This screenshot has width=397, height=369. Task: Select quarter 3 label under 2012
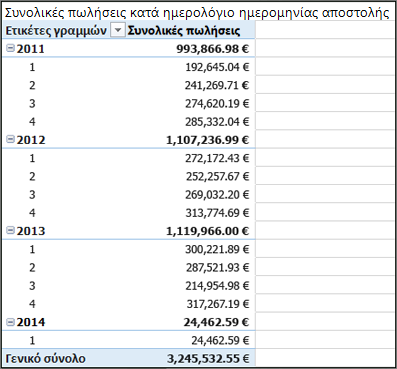(32, 194)
